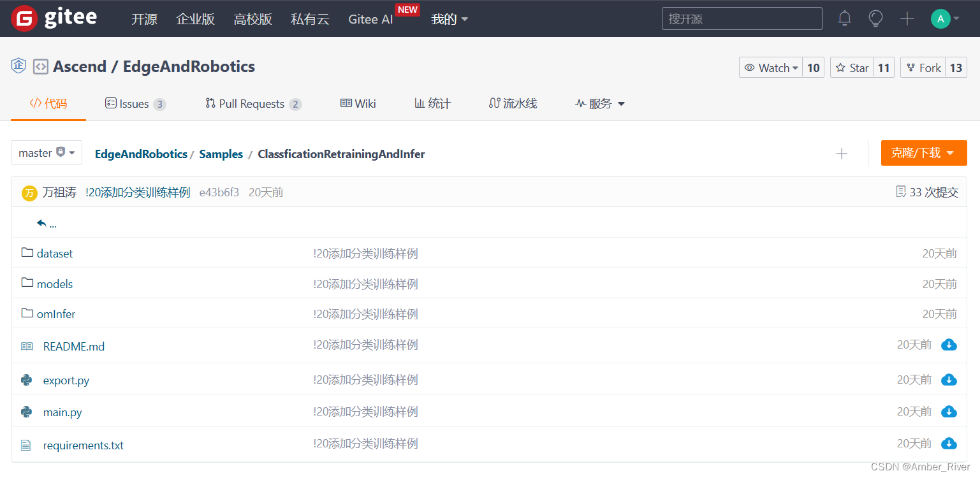Click 开源 in the top menu

click(144, 19)
